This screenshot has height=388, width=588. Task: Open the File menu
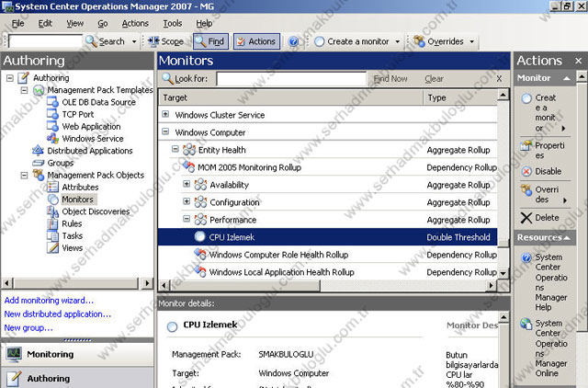click(x=18, y=23)
